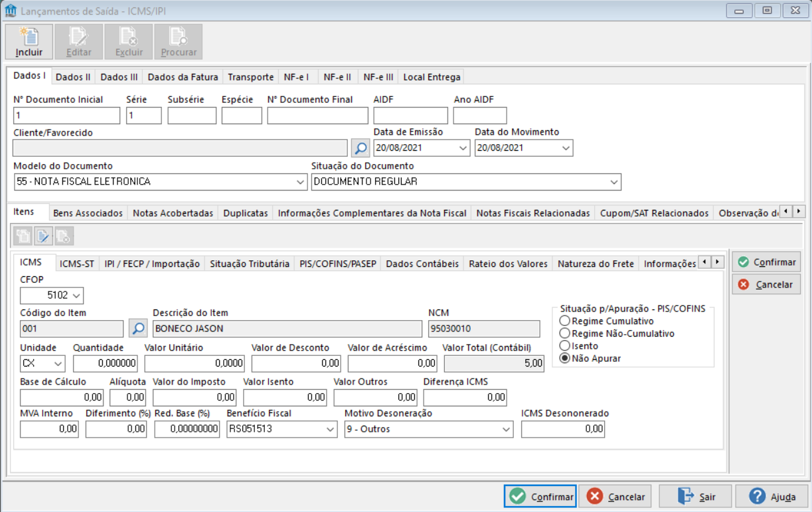This screenshot has height=512, width=812.
Task: Click the edit item icon in Itens toolbar
Action: click(x=43, y=236)
